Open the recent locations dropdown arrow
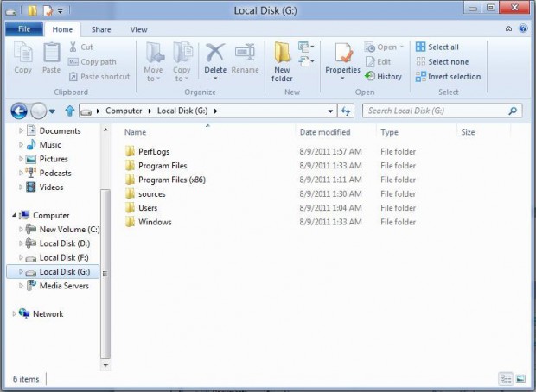The height and width of the screenshot is (392, 536). pos(52,111)
